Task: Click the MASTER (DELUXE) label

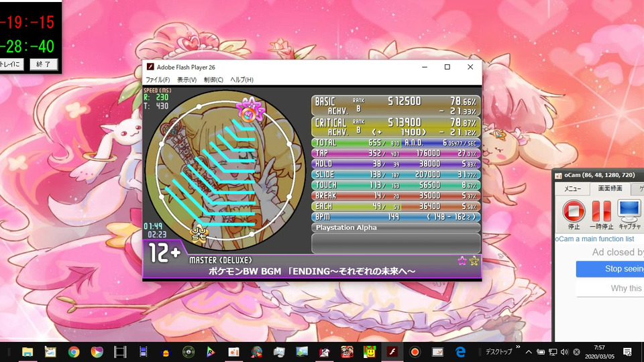Action: [x=221, y=260]
